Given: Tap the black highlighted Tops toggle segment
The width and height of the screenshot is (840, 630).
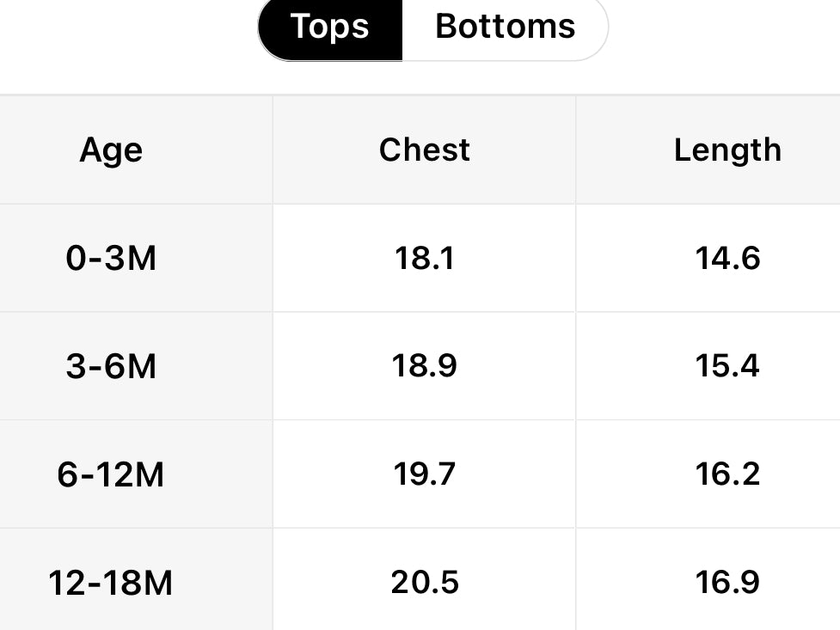Looking at the screenshot, I should [330, 27].
